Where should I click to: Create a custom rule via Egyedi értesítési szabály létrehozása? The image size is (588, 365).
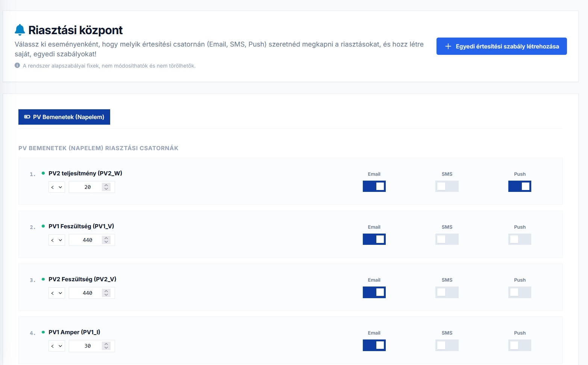coord(502,46)
